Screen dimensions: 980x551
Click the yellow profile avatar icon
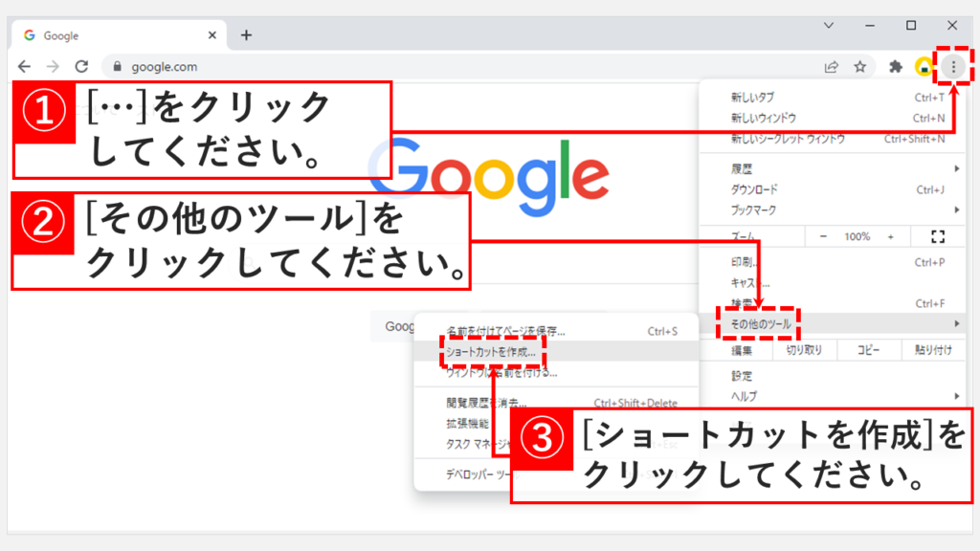click(924, 66)
